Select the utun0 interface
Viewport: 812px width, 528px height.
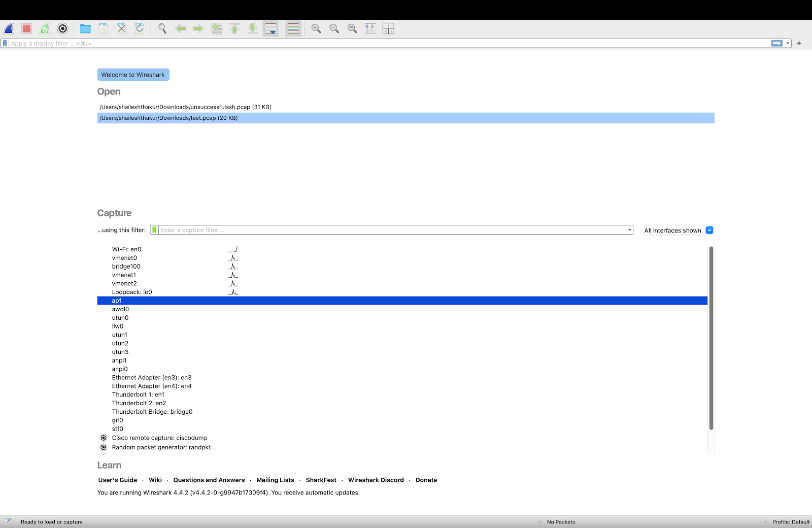(x=402, y=318)
